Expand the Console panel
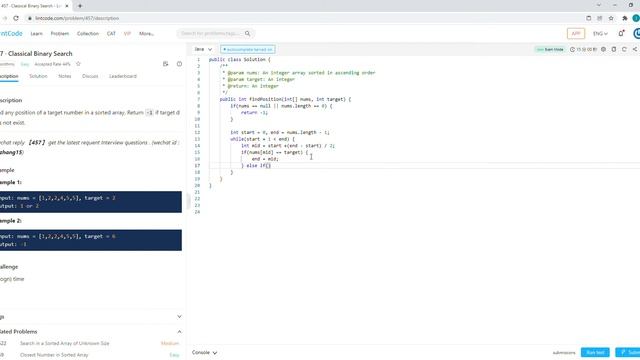Image resolution: width=640 pixels, height=360 pixels. [204, 353]
